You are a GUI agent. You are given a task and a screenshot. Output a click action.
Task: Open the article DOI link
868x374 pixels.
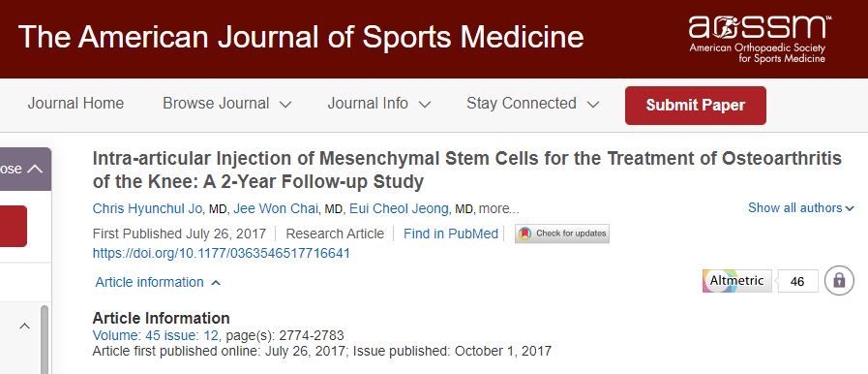click(x=221, y=253)
